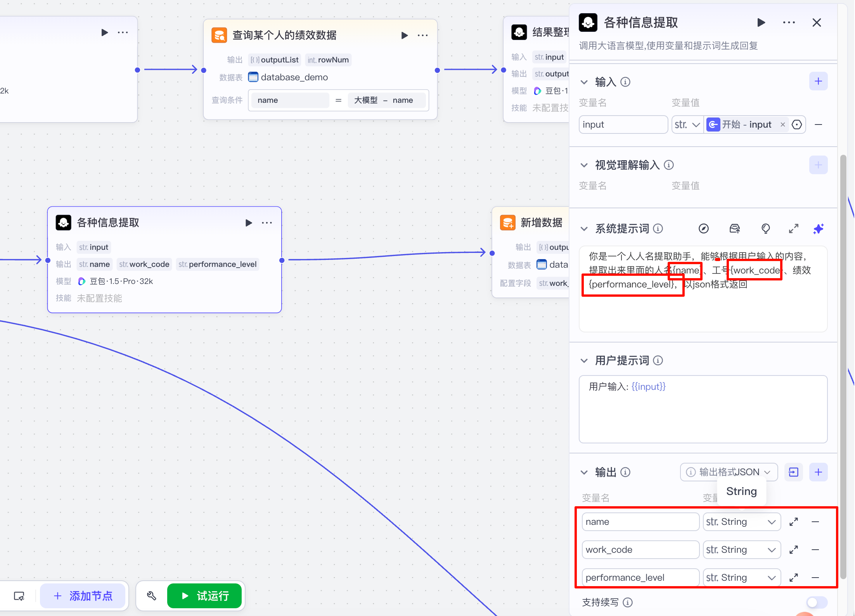Open the wrench debug tool in bottom toolbar

[x=151, y=596]
